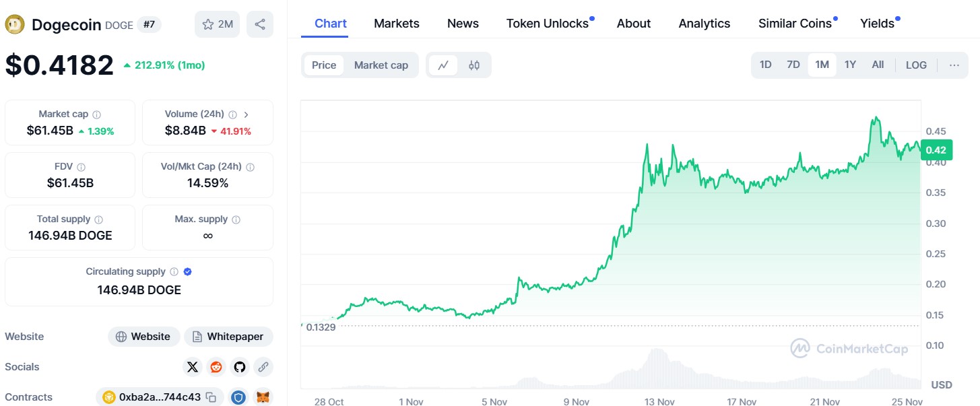Expand Volume (24h) chevron arrow
This screenshot has height=406, width=980.
(246, 114)
